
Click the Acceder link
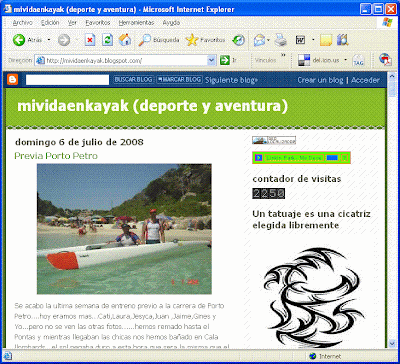pyautogui.click(x=365, y=80)
